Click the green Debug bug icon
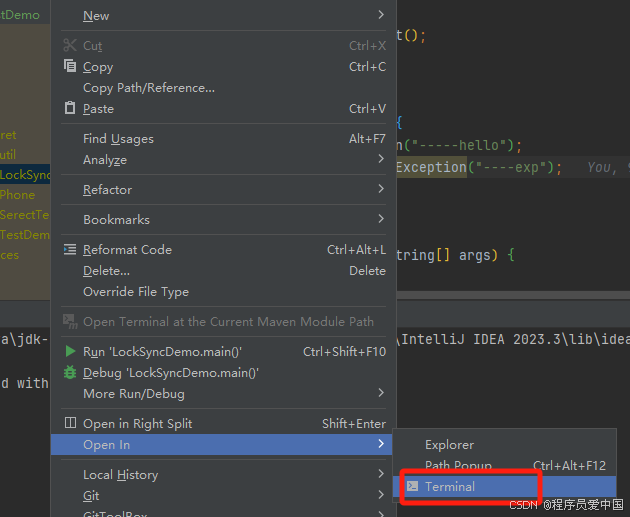630x517 pixels. [x=70, y=372]
